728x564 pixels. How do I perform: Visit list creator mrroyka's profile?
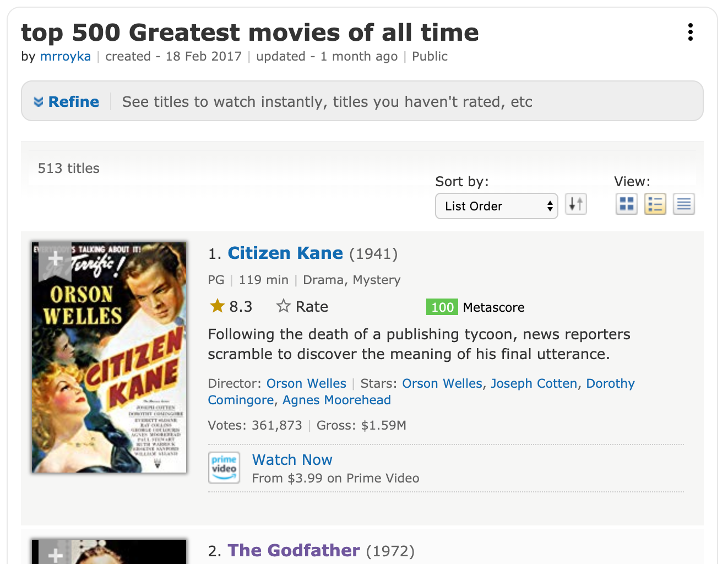coord(66,56)
